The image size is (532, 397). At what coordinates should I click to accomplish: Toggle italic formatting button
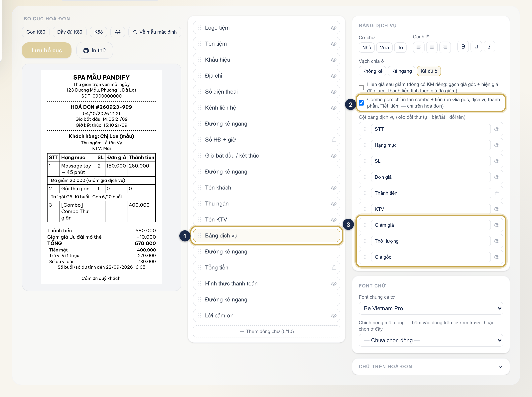pos(489,47)
